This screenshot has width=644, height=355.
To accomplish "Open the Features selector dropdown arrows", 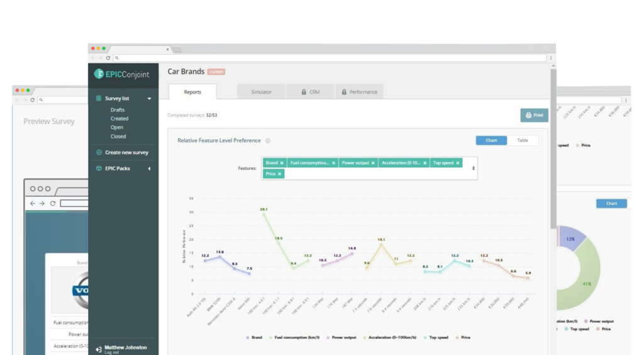I will pos(473,168).
